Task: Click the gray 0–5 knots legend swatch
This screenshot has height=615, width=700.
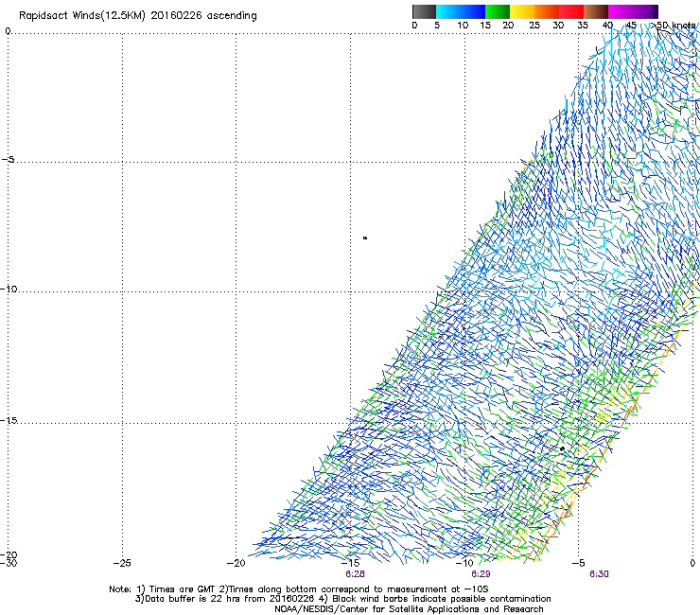Action: point(424,11)
